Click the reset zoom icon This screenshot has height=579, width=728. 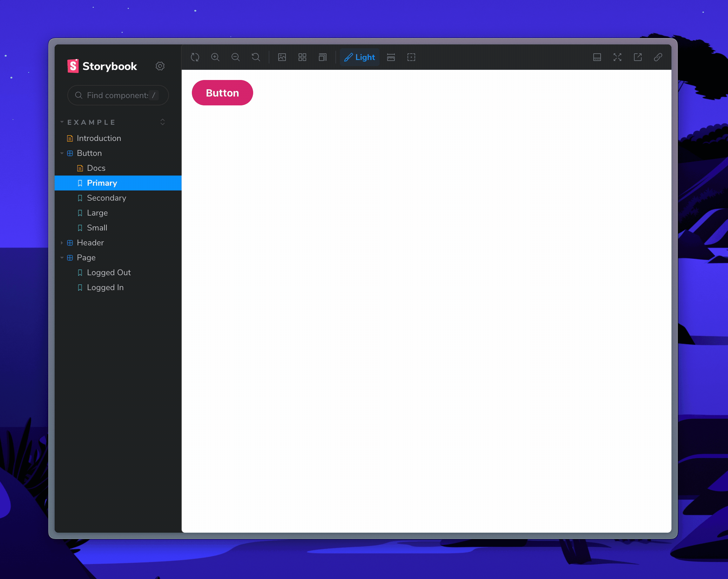click(255, 57)
